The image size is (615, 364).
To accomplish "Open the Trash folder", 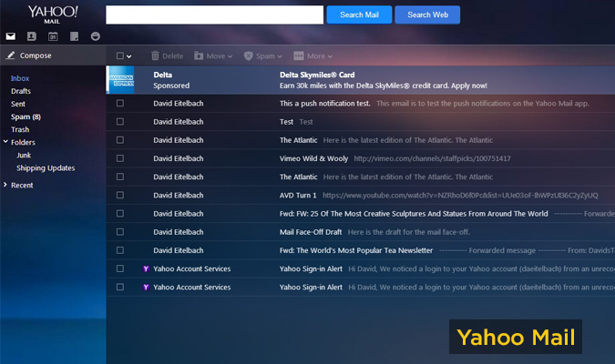I will [20, 129].
